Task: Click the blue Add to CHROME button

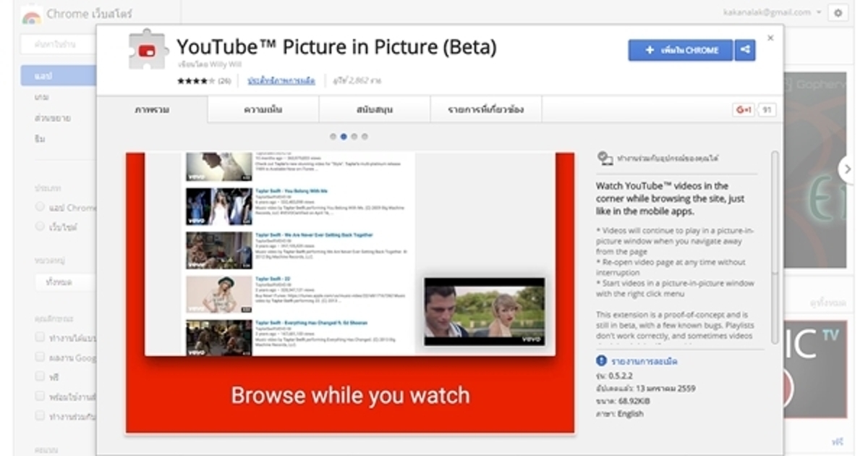Action: (680, 50)
